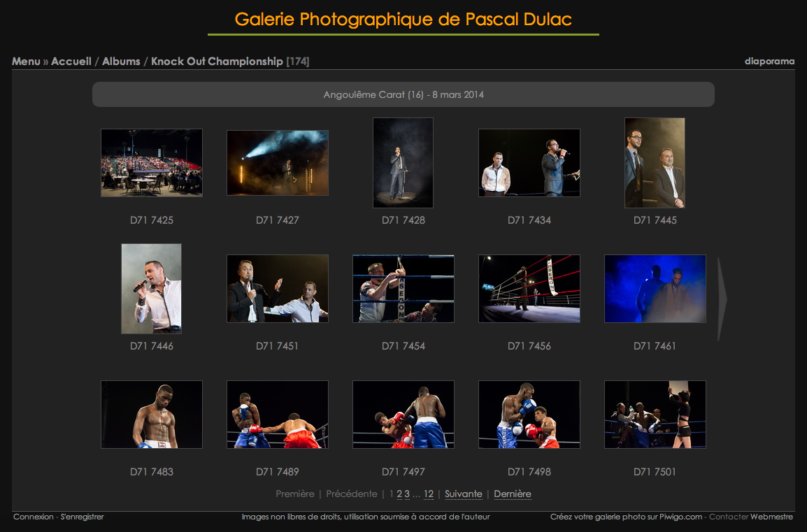807x532 pixels.
Task: Click the caption text "D71 7489"
Action: click(x=278, y=472)
